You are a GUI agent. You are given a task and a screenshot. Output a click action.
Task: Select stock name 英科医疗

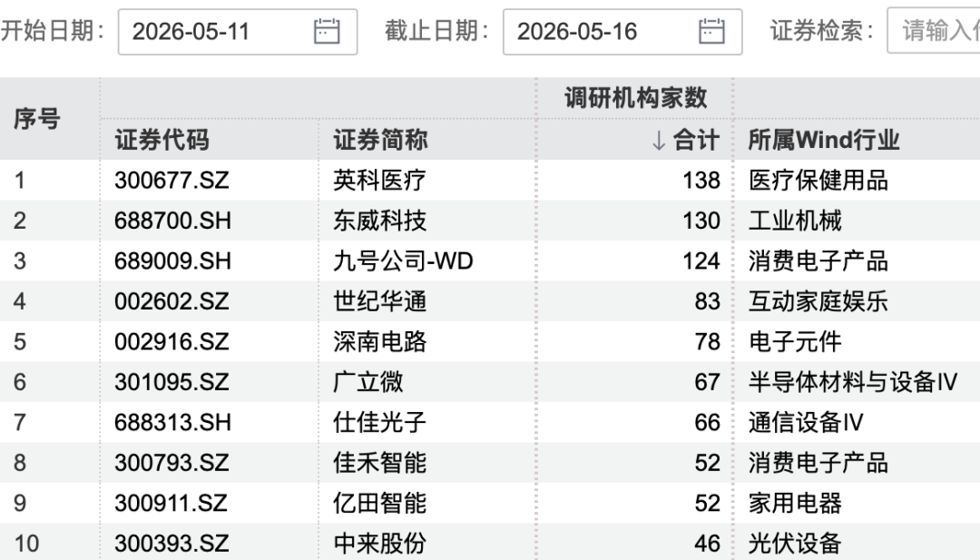click(380, 180)
